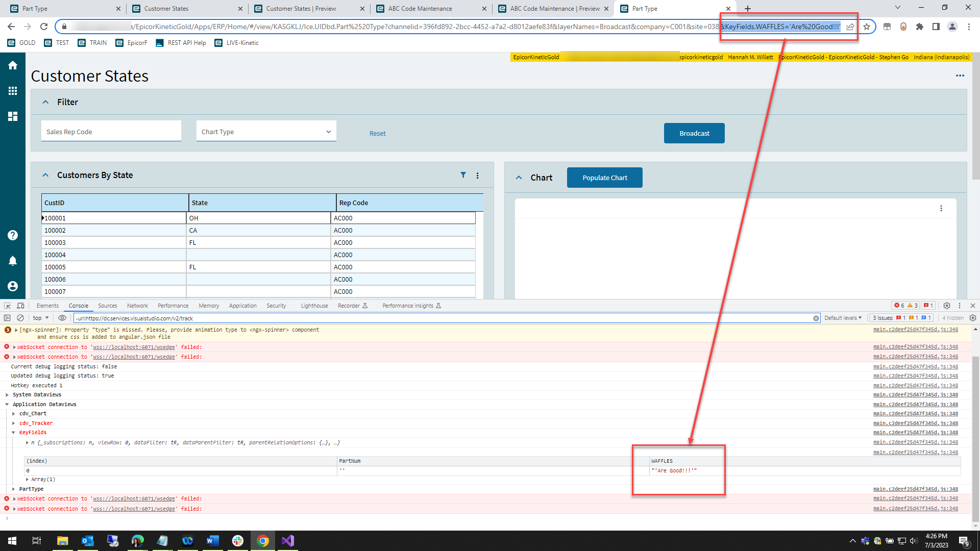Open the Default levels dropdown in console

point(843,317)
